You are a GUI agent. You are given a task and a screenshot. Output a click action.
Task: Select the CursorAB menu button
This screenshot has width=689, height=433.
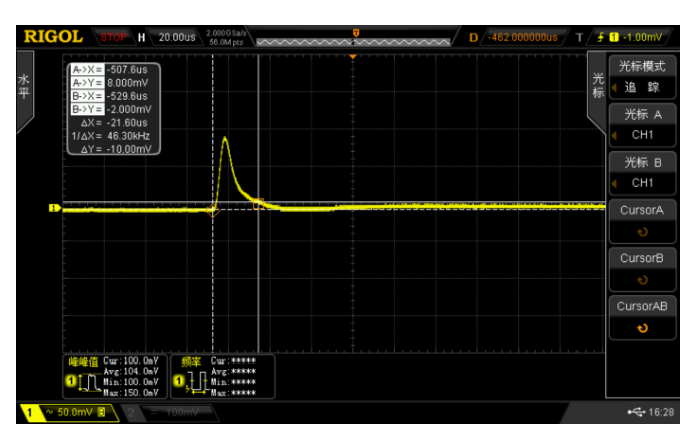[x=642, y=306]
